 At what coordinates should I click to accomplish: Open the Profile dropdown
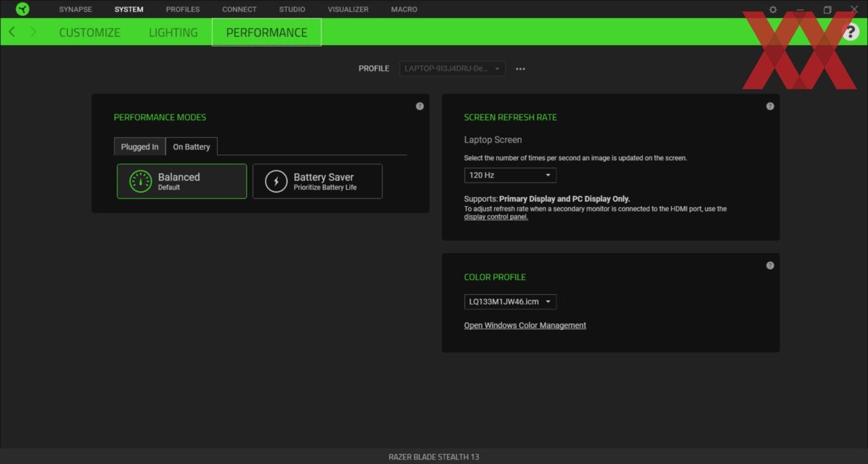tap(453, 69)
